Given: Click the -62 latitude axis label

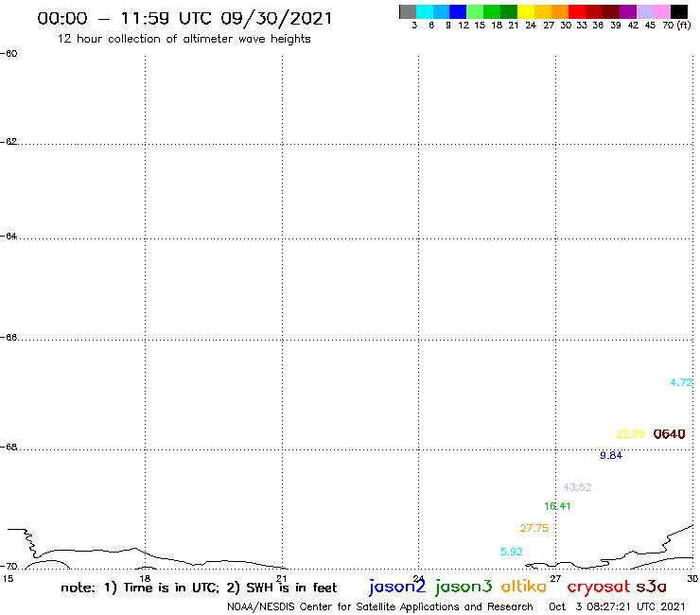Looking at the screenshot, I should click(9, 142).
